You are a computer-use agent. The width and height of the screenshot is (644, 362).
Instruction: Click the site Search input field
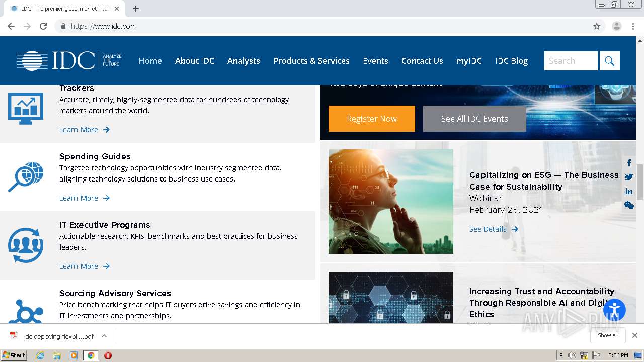[571, 61]
